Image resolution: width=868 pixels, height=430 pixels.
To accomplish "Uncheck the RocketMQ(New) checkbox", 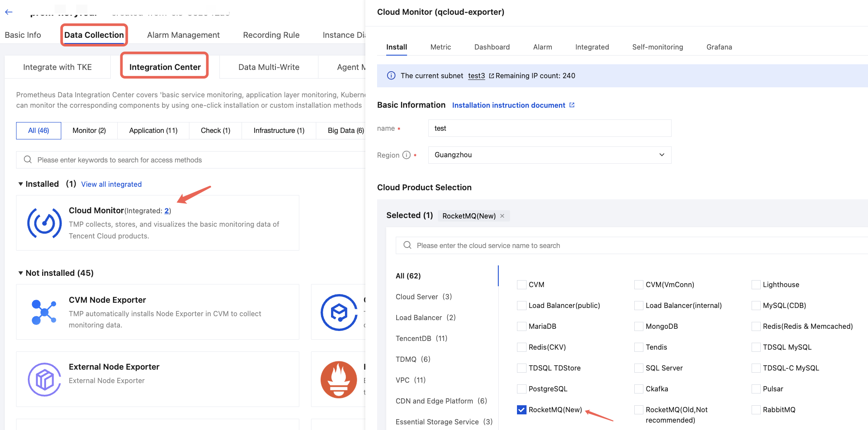I will [521, 410].
